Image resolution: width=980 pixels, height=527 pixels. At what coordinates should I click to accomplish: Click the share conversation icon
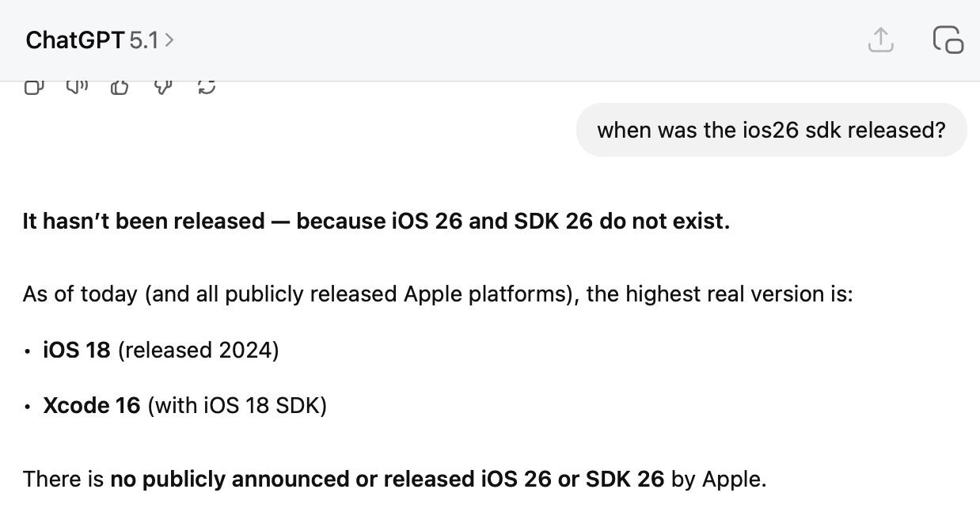click(x=880, y=40)
